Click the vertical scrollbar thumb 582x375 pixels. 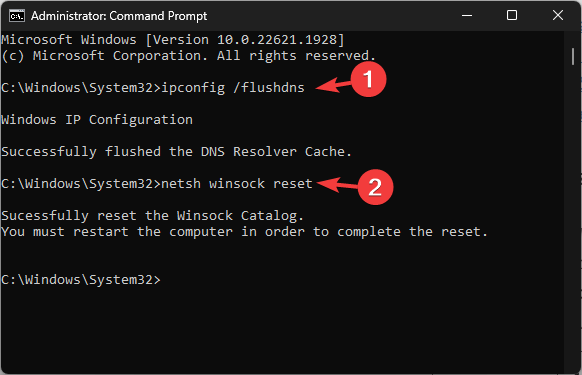573,56
